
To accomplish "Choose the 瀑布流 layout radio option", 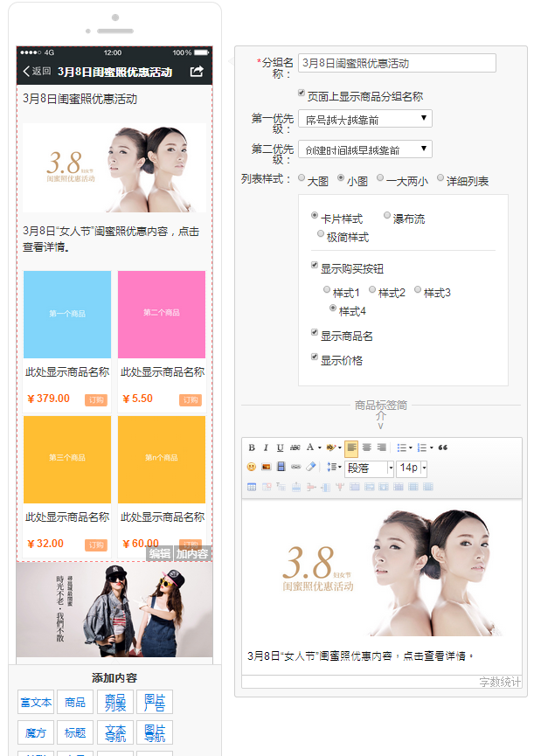I will click(x=387, y=215).
